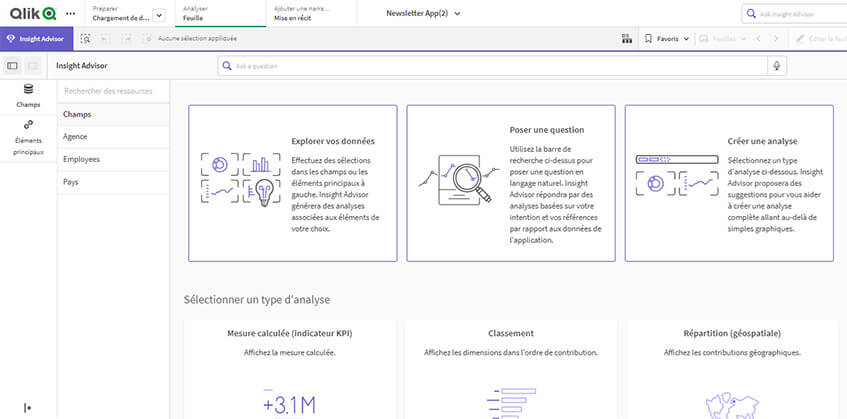Viewport: 847px width, 419px height.
Task: Click the Ask a question magnifier icon
Action: click(227, 66)
